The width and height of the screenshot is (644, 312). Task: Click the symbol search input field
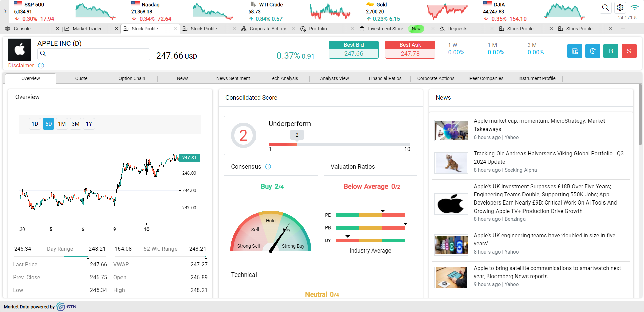[93, 54]
